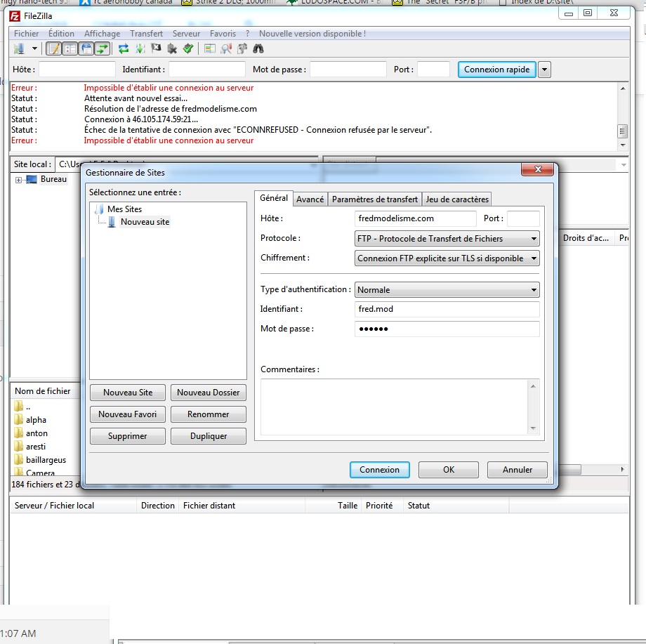Select Nouveau site entry
Viewport: 646px width, 644px height.
(145, 222)
